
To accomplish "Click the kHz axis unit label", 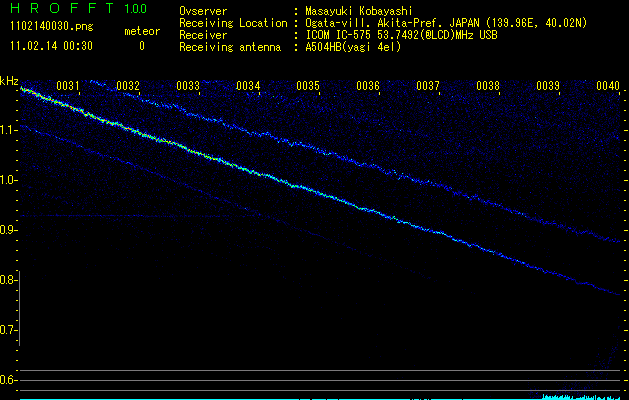I will coord(9,81).
